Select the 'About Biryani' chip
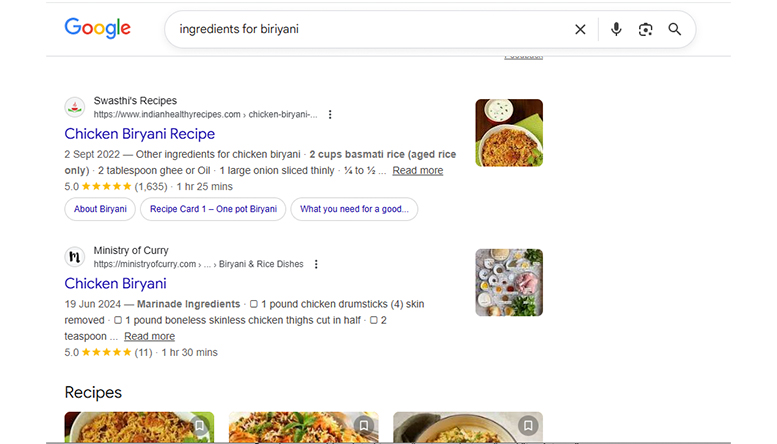The height and width of the screenshot is (444, 777). 100,209
